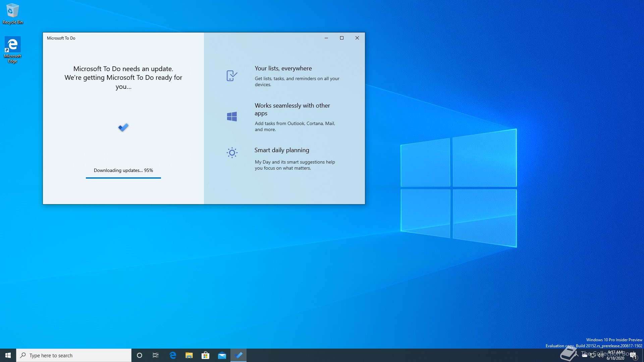Viewport: 644px width, 362px height.
Task: Open the Action Center notifications icon
Action: coord(634,356)
